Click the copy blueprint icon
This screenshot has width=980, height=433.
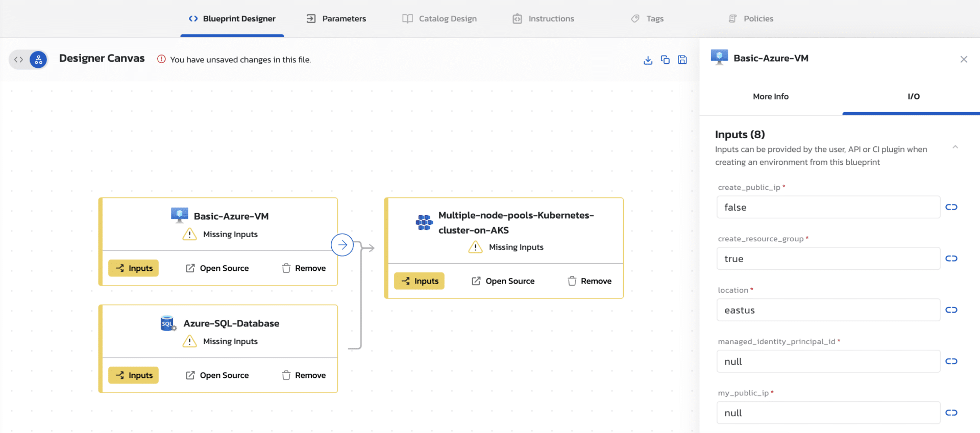[x=665, y=60]
